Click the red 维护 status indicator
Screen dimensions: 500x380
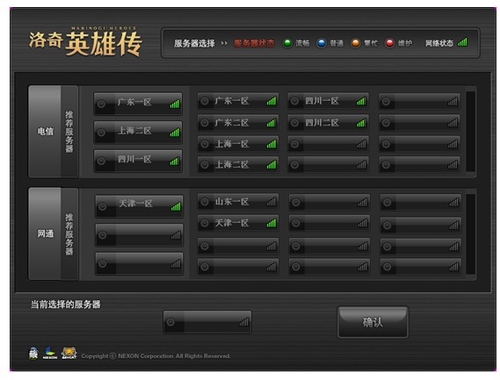click(x=389, y=43)
